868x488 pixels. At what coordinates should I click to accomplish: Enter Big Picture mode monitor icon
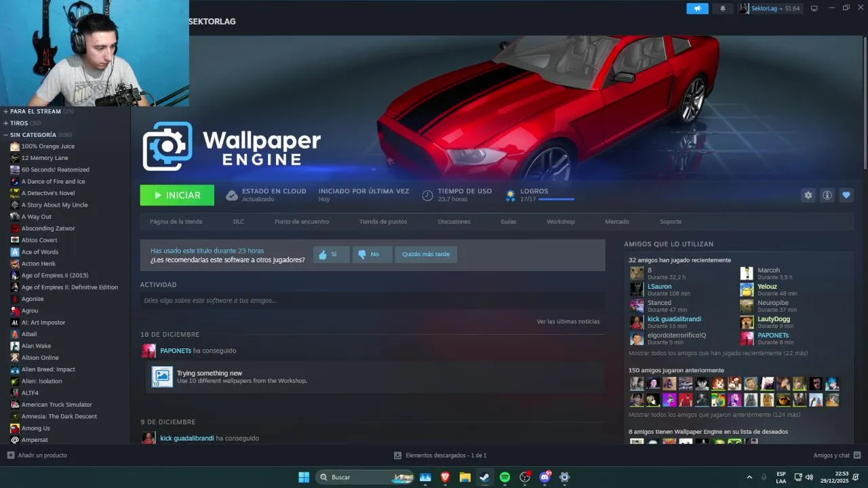814,8
